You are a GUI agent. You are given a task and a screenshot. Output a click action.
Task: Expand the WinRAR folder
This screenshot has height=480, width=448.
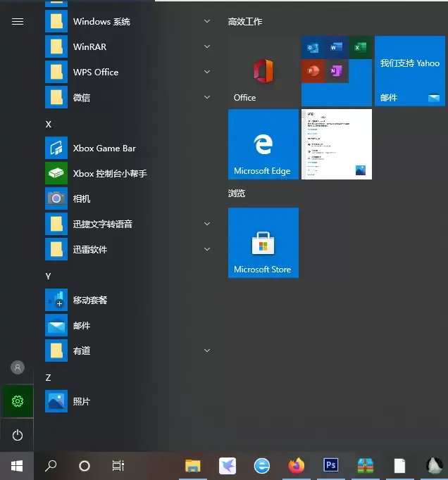click(127, 47)
